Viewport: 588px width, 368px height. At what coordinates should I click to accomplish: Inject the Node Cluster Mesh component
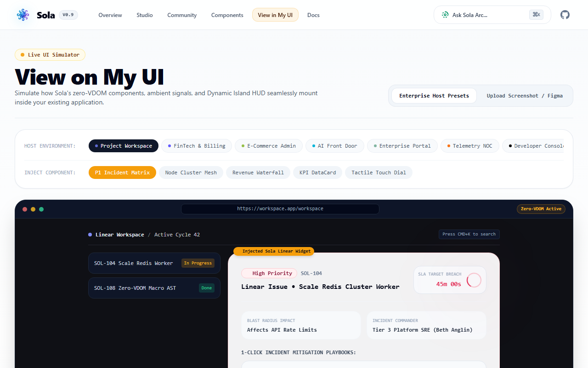coord(191,172)
